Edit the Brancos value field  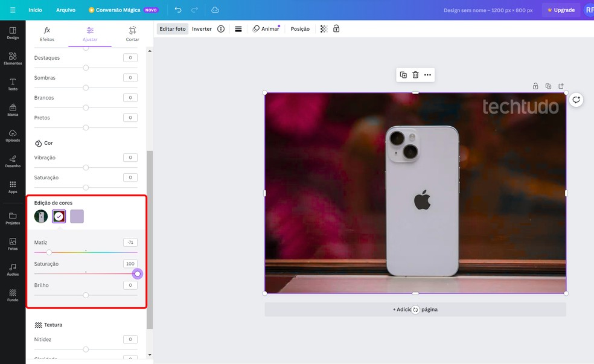pos(130,97)
